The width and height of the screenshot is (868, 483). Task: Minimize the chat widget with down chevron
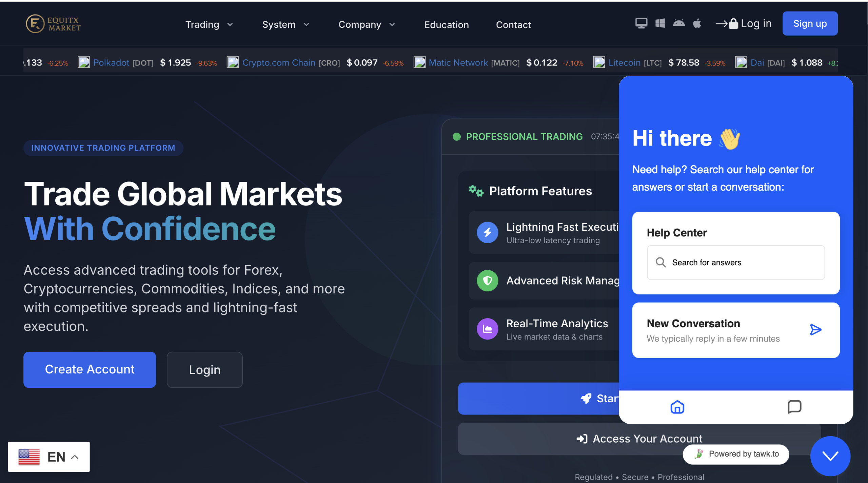coord(830,456)
